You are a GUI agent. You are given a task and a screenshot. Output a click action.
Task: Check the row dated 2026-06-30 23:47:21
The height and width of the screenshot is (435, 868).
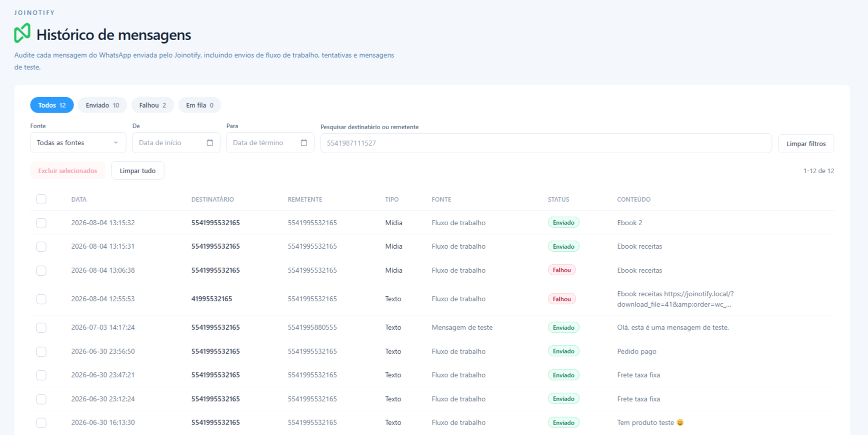pos(42,375)
